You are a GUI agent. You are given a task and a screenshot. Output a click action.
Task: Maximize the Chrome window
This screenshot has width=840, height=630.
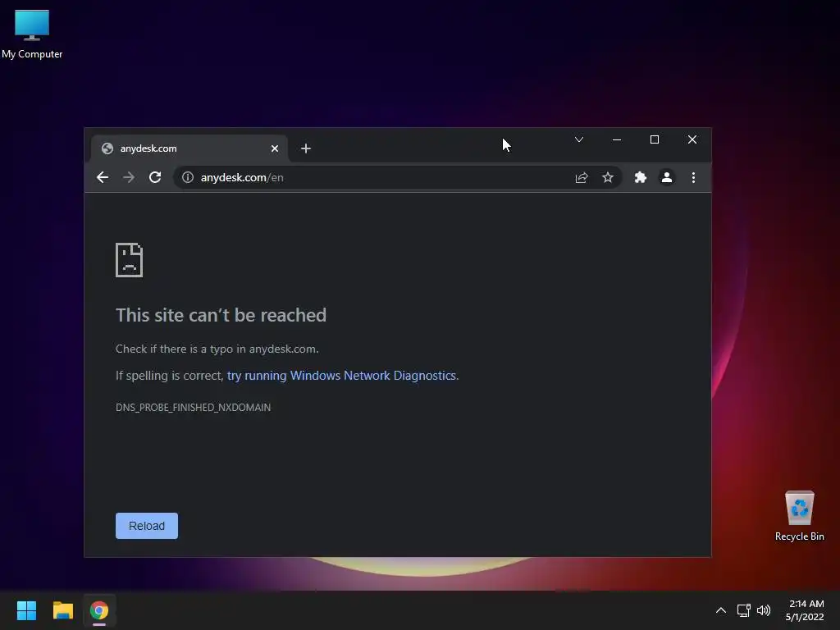click(x=654, y=139)
